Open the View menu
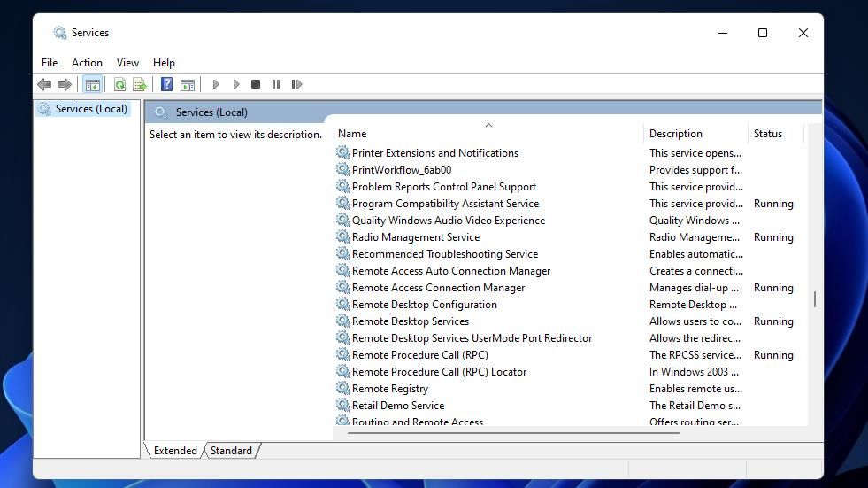868x488 pixels. (127, 63)
